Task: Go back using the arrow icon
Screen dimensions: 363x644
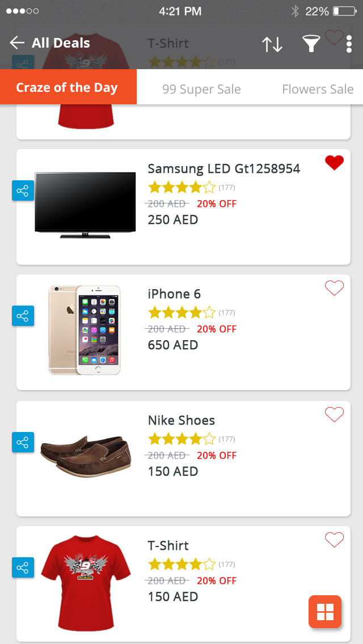Action: [x=17, y=43]
